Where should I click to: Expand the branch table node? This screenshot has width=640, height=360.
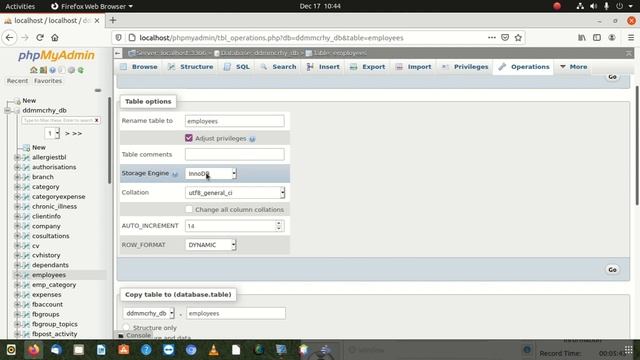coord(17,177)
